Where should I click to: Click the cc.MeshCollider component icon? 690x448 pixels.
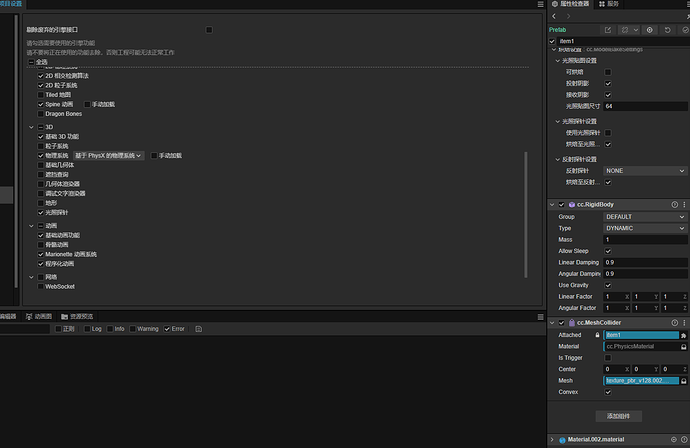tap(572, 323)
